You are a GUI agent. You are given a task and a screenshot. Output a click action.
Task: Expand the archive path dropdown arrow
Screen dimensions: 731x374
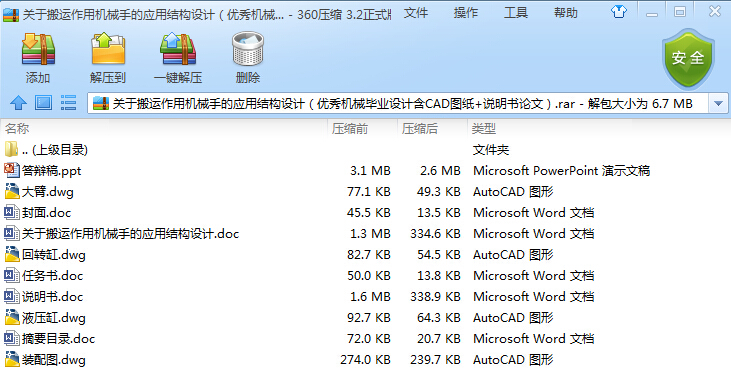pyautogui.click(x=718, y=103)
